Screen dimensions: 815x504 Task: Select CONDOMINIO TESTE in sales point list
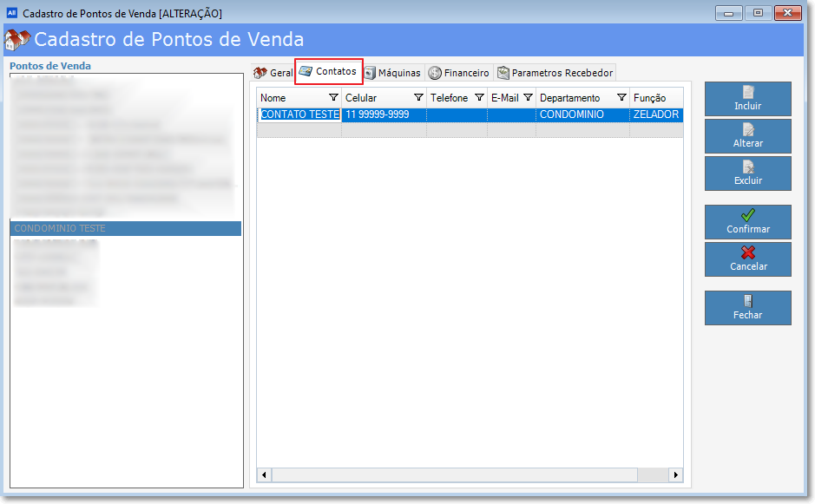(x=125, y=228)
